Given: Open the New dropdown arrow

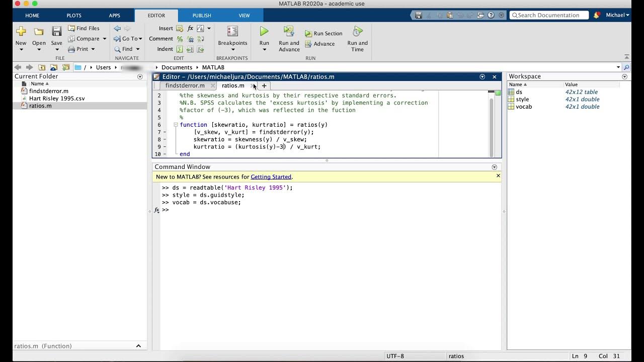Looking at the screenshot, I should click(x=21, y=49).
